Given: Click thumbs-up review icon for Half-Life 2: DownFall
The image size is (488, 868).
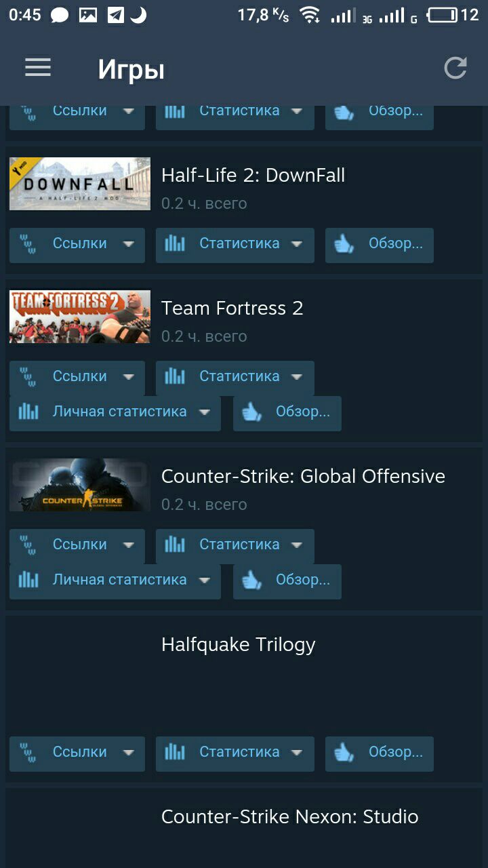Looking at the screenshot, I should point(344,243).
